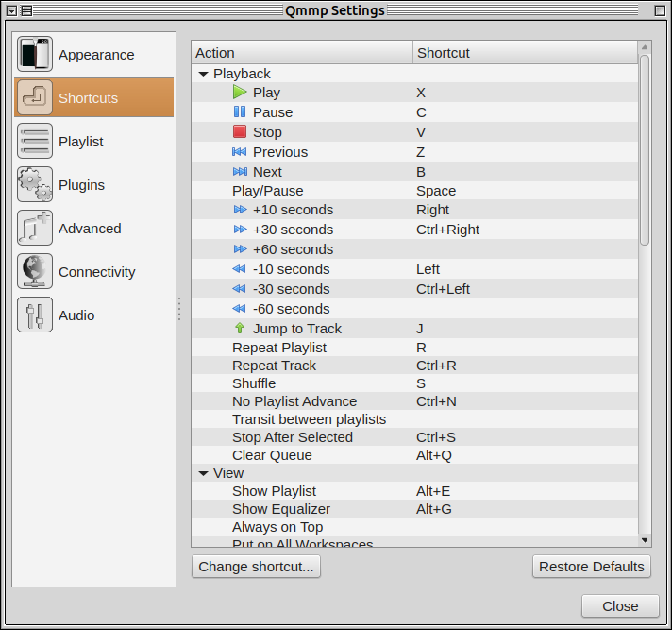
Task: Open the Appearance settings page
Action: (93, 54)
